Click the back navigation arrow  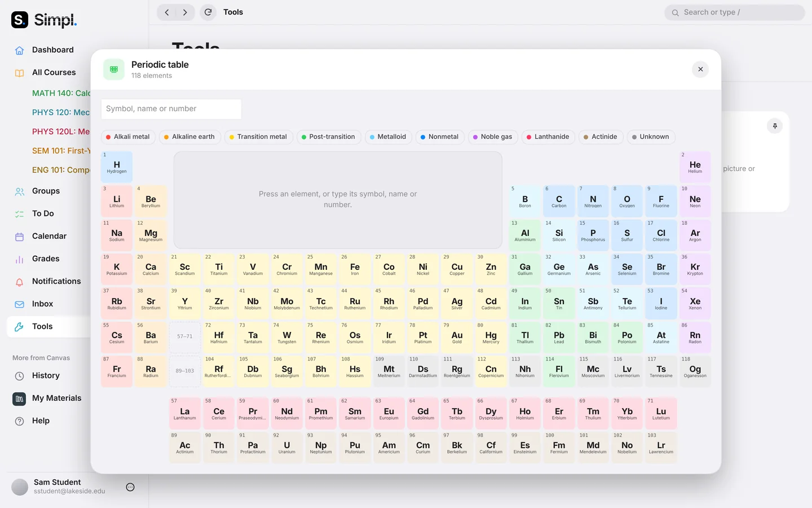tap(167, 12)
